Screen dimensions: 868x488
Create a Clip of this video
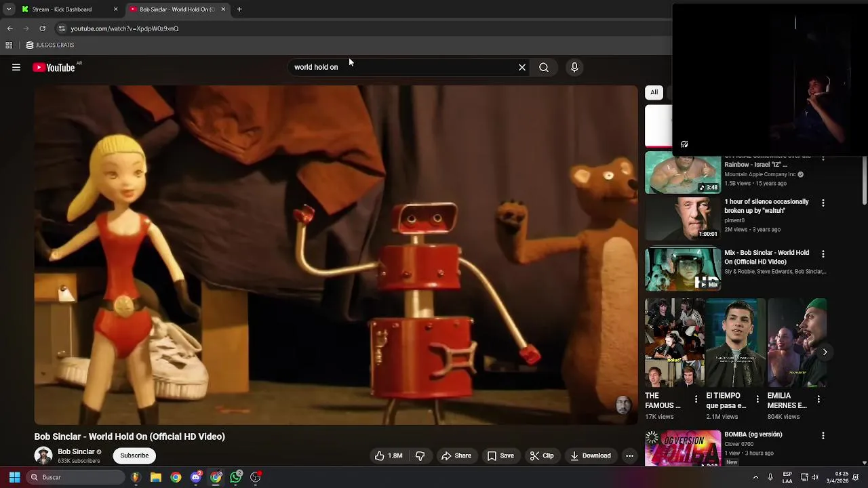pos(542,455)
